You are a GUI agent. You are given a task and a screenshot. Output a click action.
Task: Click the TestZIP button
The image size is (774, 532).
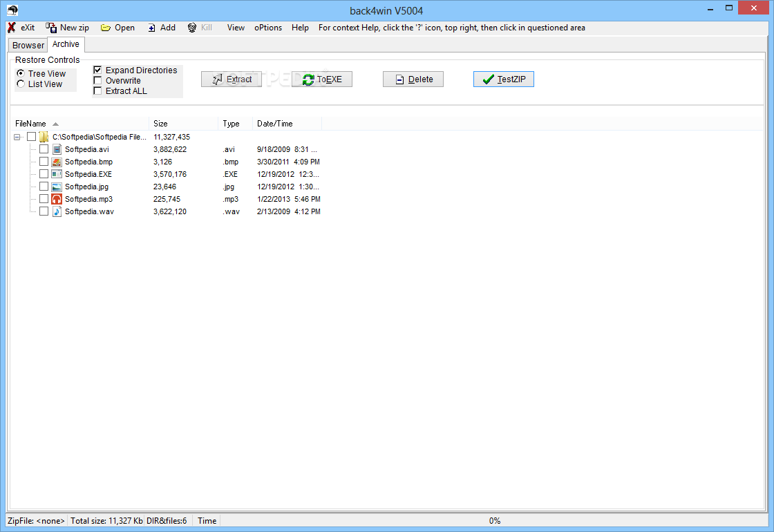pyautogui.click(x=504, y=79)
